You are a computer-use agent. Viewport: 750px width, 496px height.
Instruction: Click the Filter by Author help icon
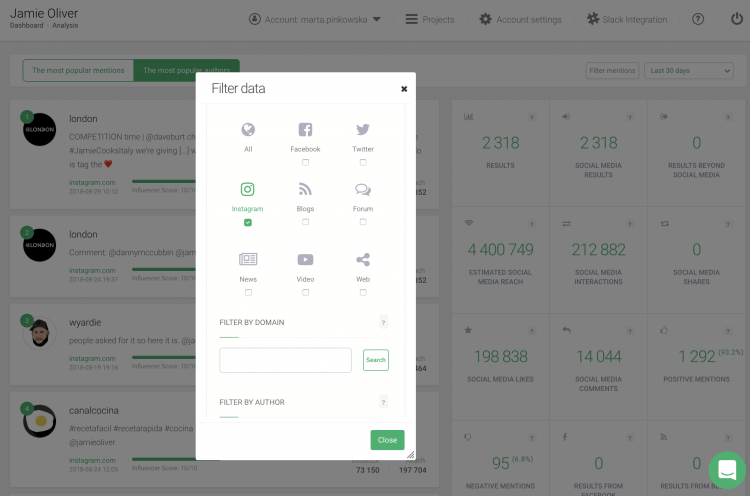(x=383, y=402)
